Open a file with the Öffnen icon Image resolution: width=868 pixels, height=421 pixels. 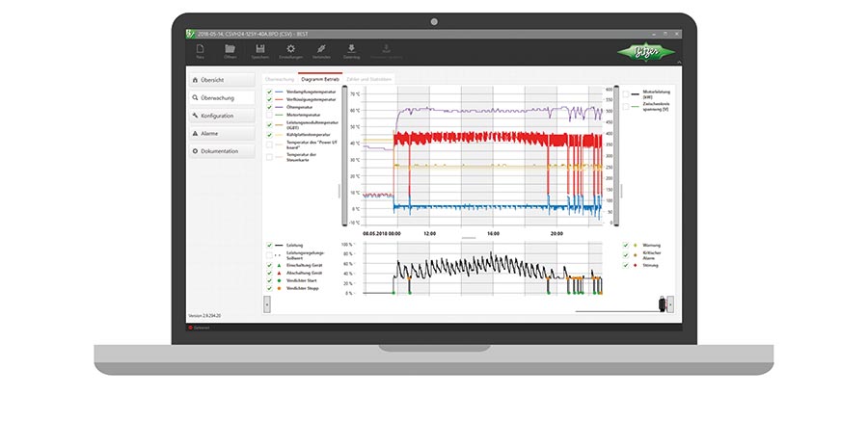(230, 50)
